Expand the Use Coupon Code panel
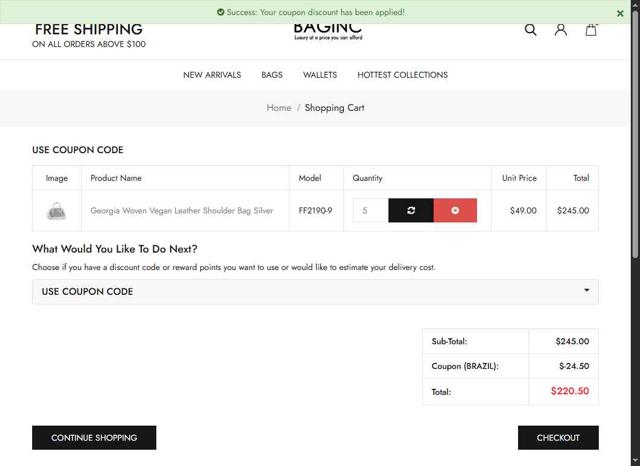This screenshot has width=640, height=466. 315,292
